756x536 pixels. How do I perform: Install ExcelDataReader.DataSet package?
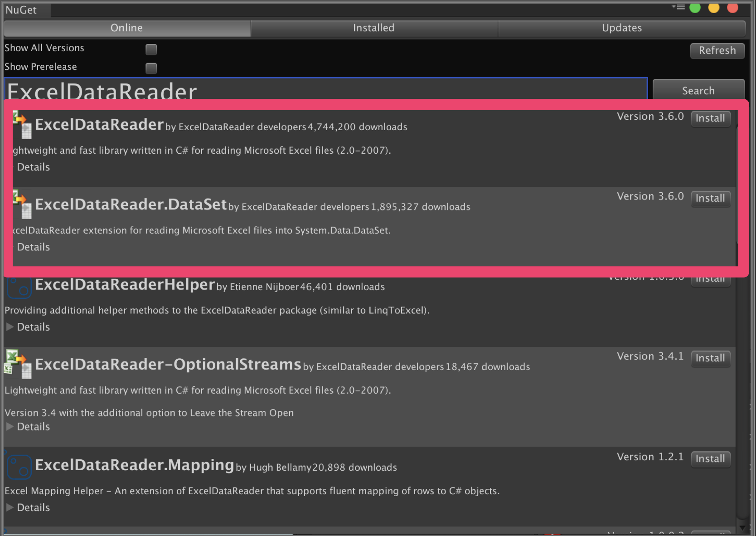(710, 198)
